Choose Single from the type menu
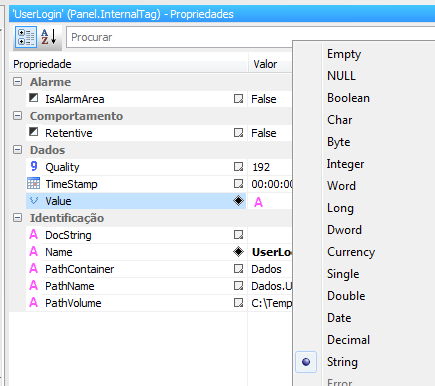 pos(343,274)
